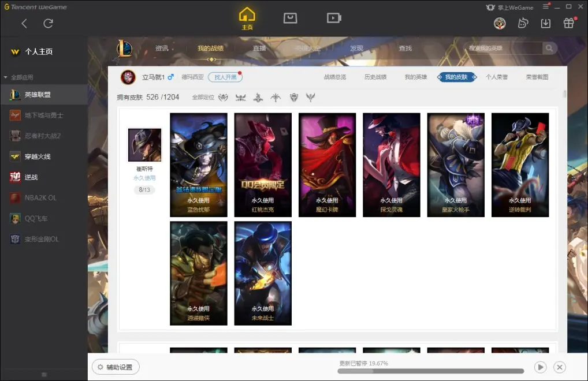Open the 逍遥赌侠 skin card
Screen dimensions: 588x381
(x=198, y=273)
